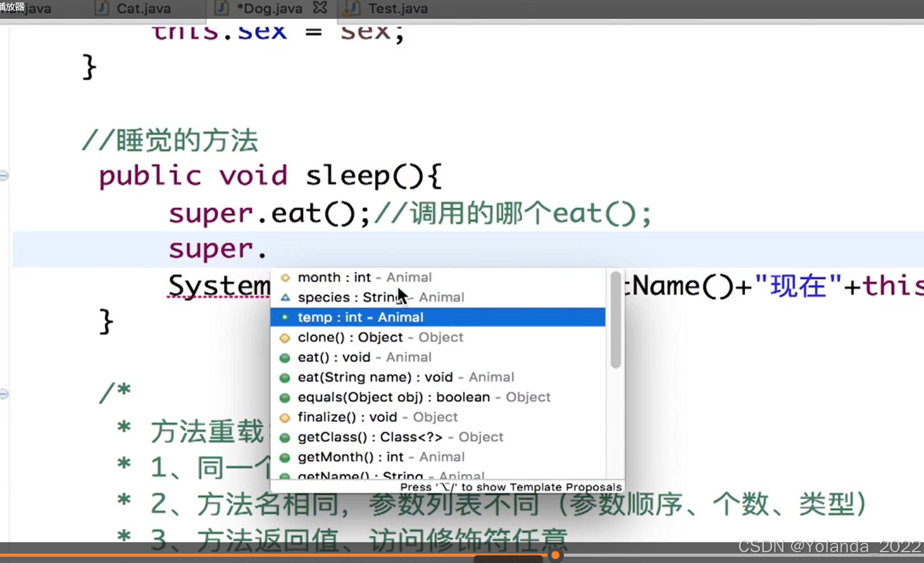Click the Java file icon on Cat.java tab
This screenshot has width=924, height=563.
[x=101, y=8]
